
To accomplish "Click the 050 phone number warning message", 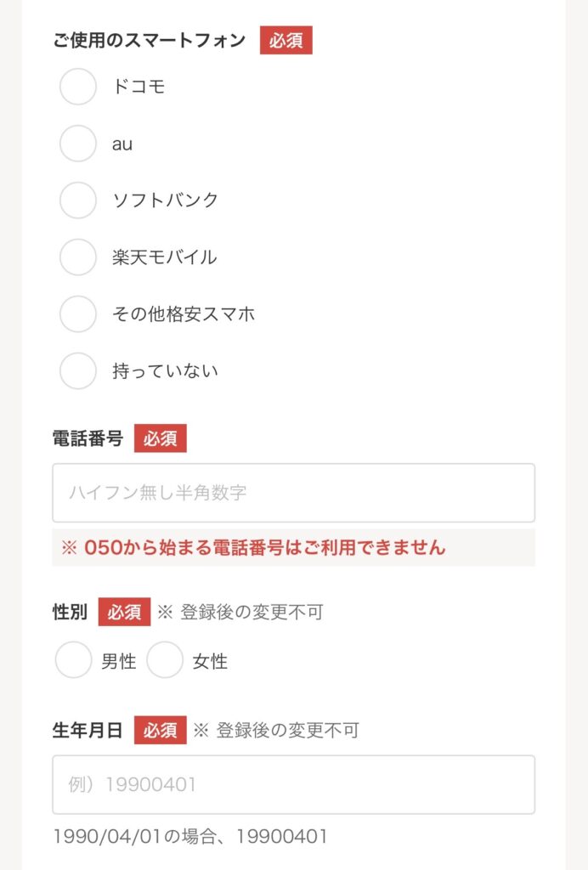I will (255, 549).
